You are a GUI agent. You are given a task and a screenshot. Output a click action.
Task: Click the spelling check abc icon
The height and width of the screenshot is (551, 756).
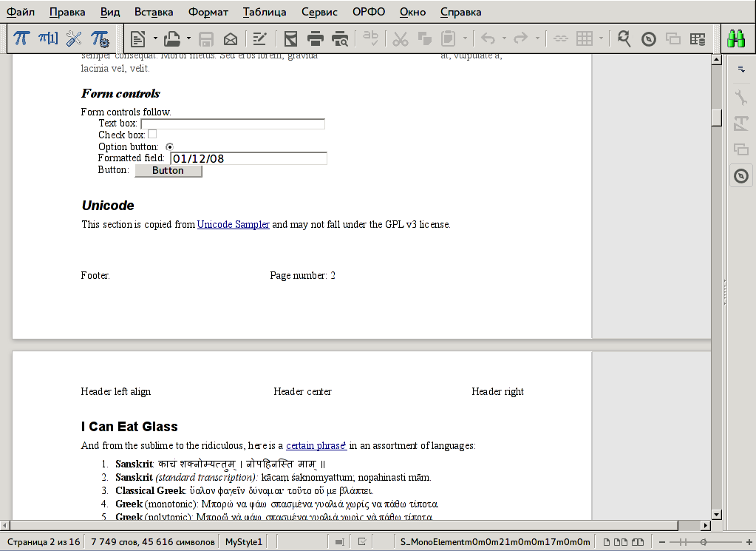coord(371,38)
